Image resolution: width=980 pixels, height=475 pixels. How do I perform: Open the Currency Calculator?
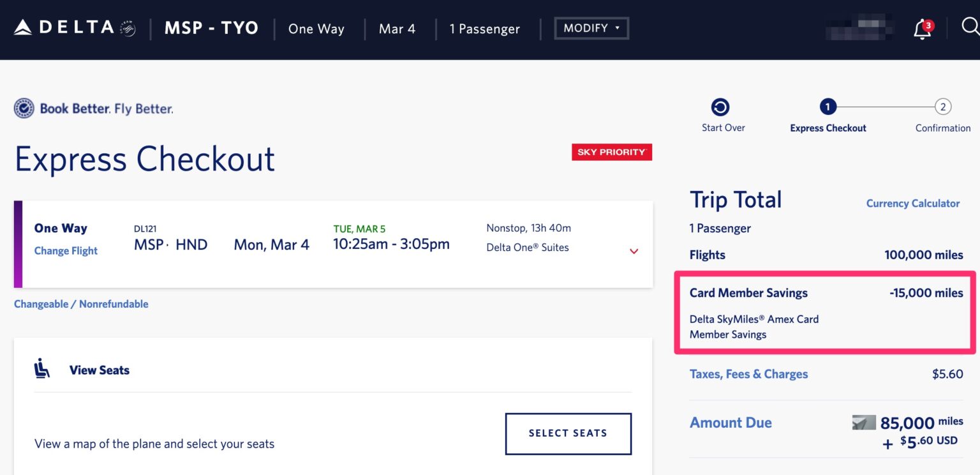(913, 203)
